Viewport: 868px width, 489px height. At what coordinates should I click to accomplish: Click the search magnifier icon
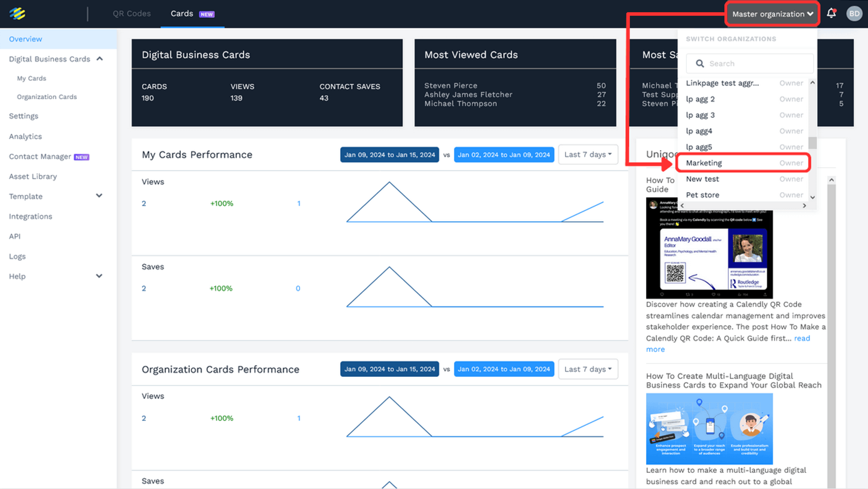(700, 63)
